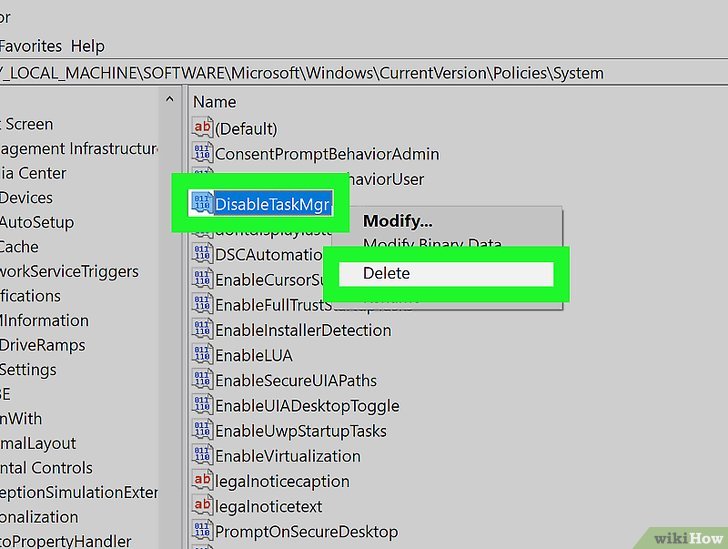Select the Information key in tree
This screenshot has height=549, width=728.
coord(44,320)
